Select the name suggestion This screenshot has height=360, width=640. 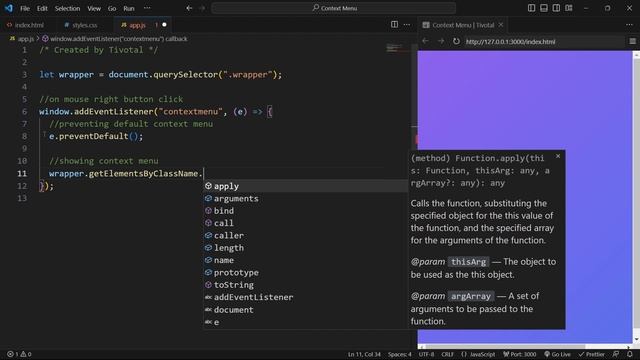[305, 260]
